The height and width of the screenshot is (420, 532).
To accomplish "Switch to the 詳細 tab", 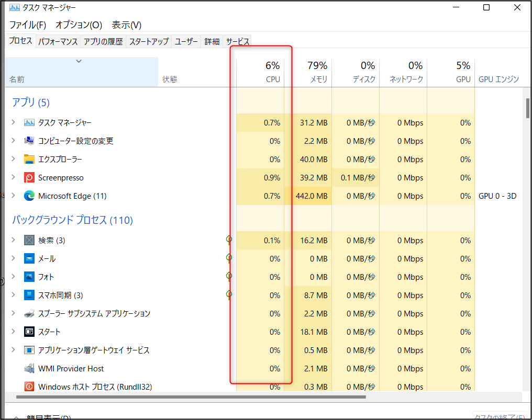I will 212,41.
